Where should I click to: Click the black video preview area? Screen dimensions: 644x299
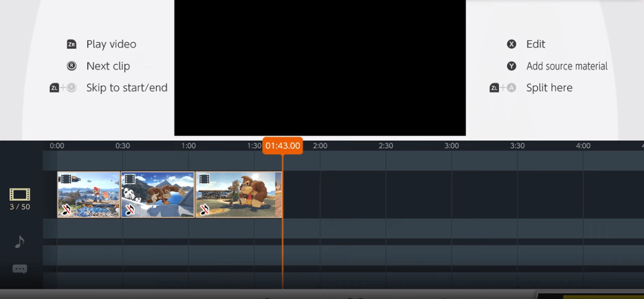(320, 68)
